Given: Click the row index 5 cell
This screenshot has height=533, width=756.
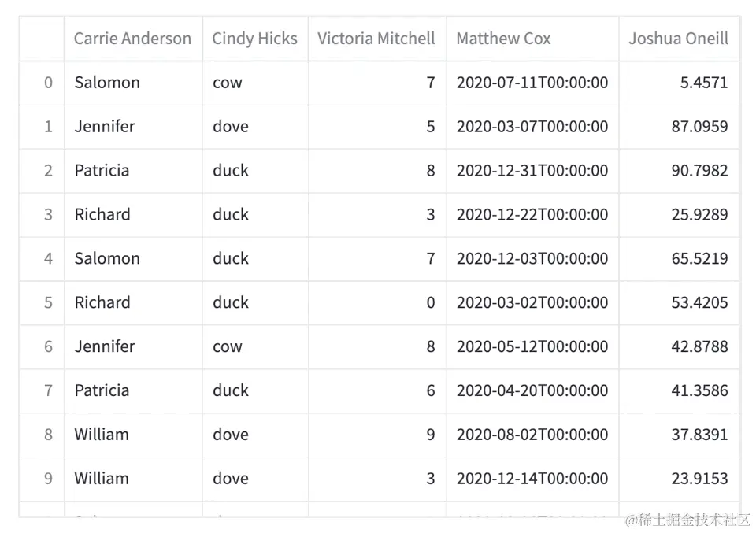Looking at the screenshot, I should tap(48, 302).
